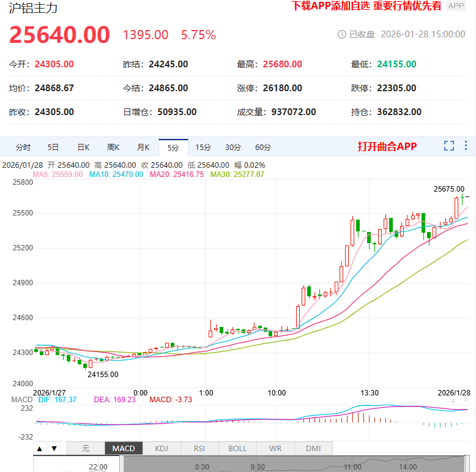This screenshot has height=472, width=476.
Task: Click the left handle of the time range slider
Action: pyautogui.click(x=121, y=464)
